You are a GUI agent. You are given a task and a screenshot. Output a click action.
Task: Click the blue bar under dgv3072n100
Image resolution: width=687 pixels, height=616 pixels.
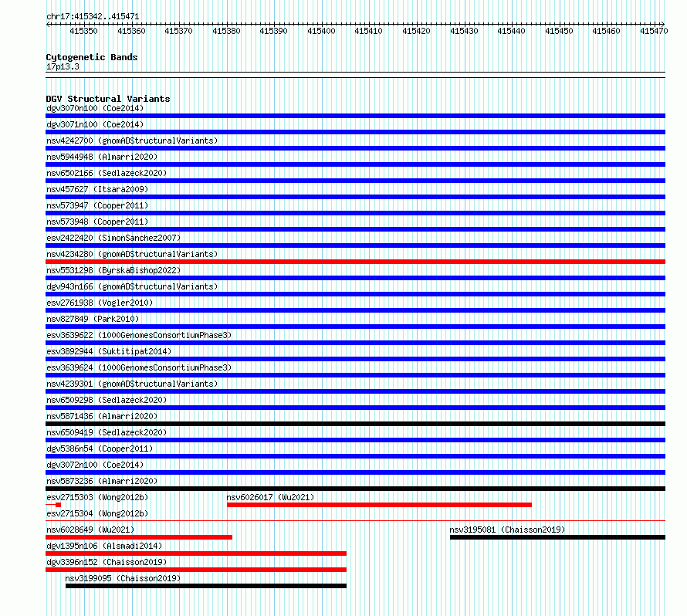(x=355, y=472)
